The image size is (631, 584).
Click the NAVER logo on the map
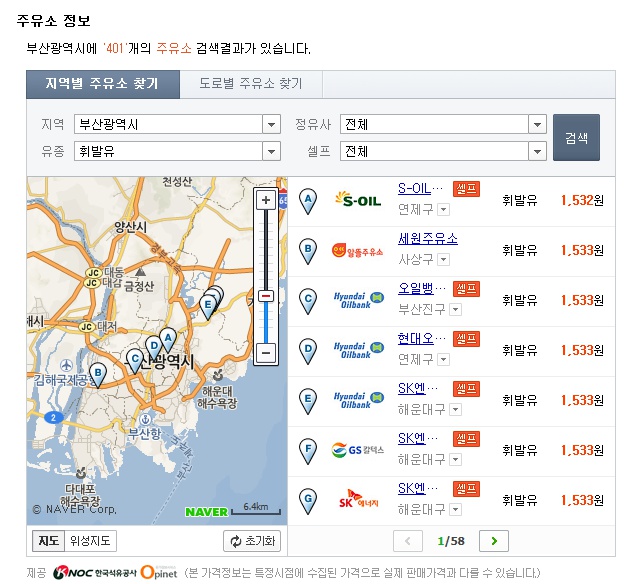click(x=206, y=512)
